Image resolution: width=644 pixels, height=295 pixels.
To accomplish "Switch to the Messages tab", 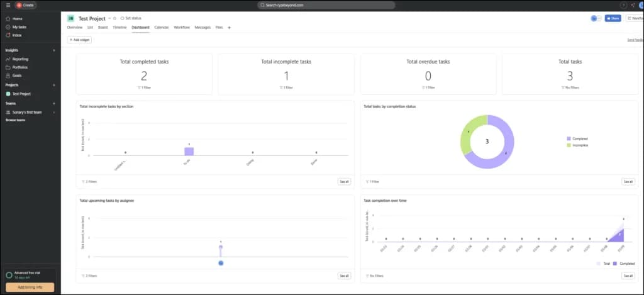I will (203, 28).
